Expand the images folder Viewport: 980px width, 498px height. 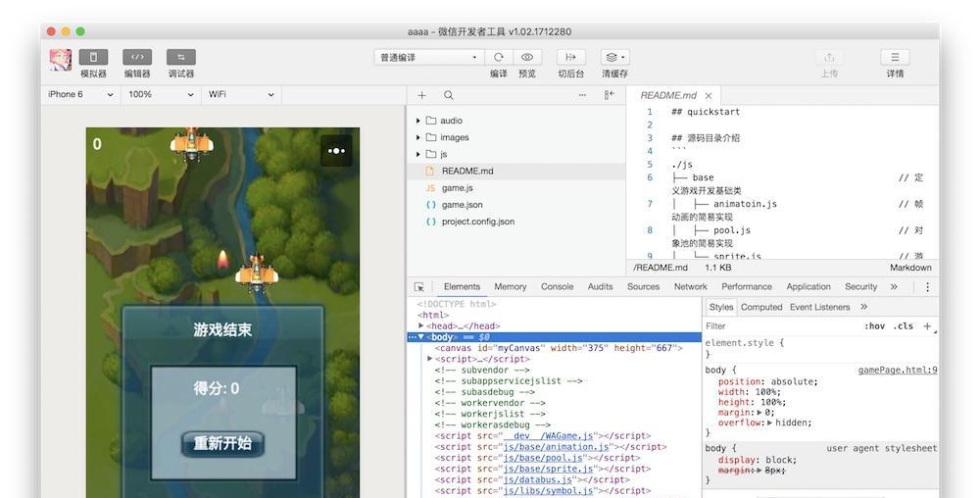[418, 137]
